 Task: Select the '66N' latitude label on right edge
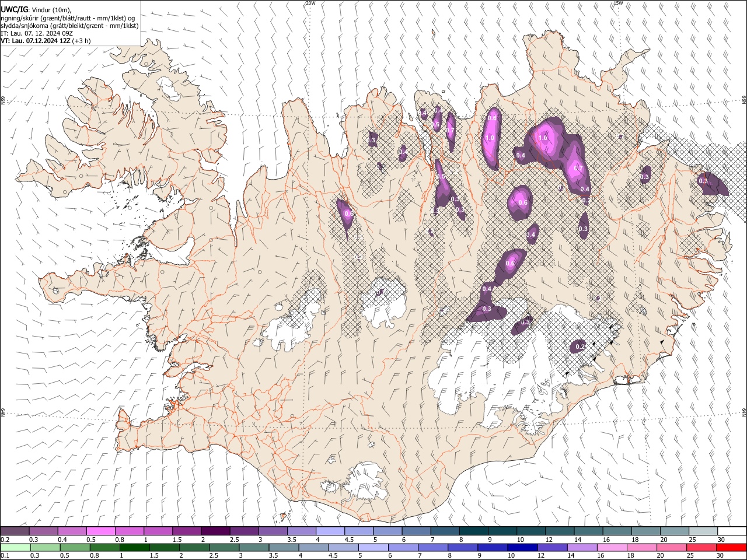744,100
